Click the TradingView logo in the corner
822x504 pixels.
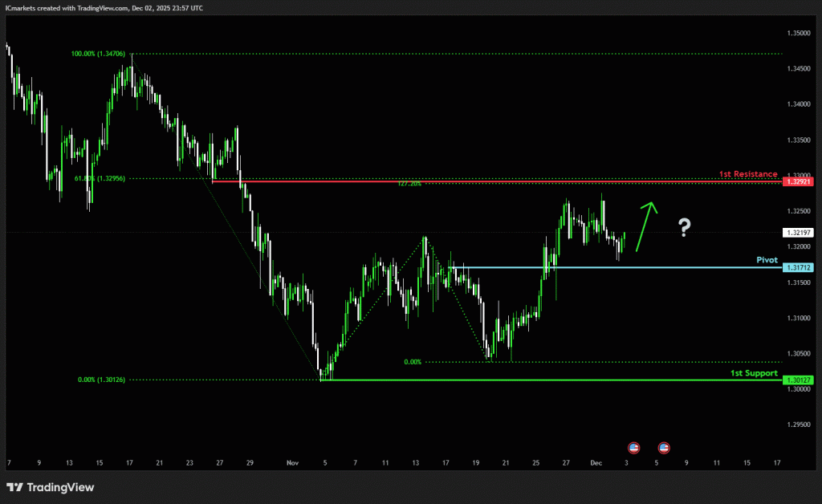(x=50, y=487)
